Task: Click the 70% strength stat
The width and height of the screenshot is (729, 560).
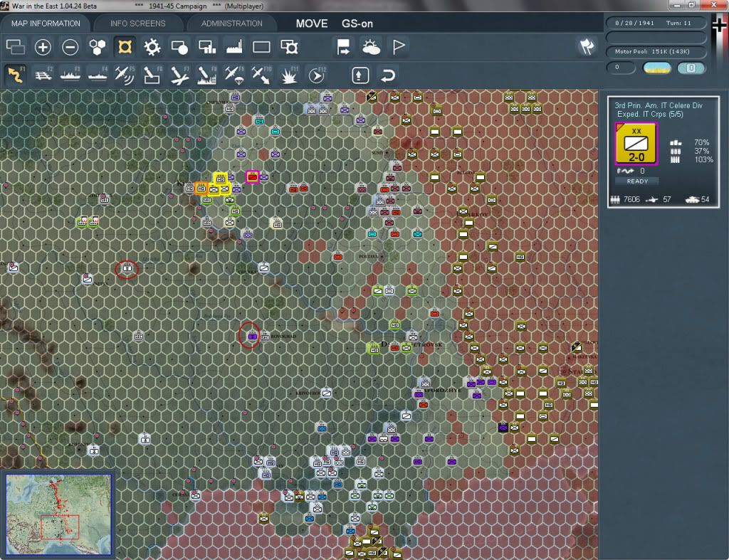Action: point(701,142)
